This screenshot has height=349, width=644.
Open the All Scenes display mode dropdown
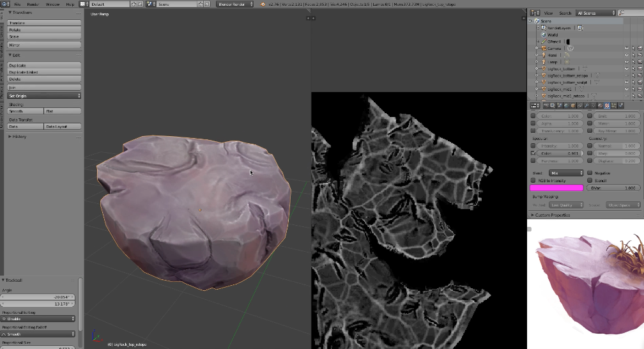(x=596, y=13)
